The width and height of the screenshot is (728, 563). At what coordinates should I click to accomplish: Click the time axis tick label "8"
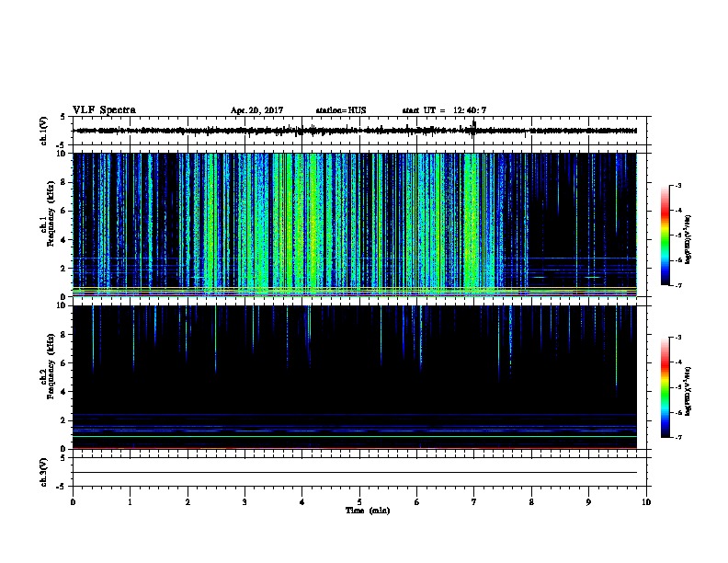531,502
